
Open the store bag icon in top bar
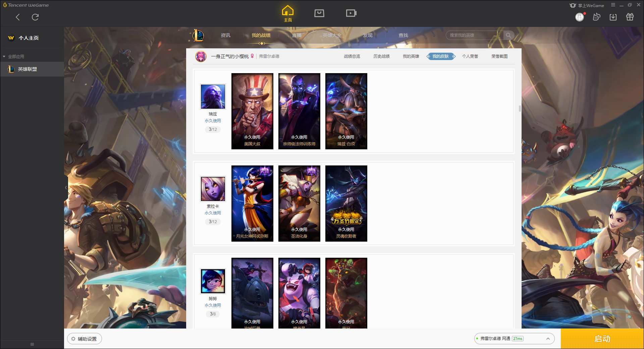click(319, 13)
